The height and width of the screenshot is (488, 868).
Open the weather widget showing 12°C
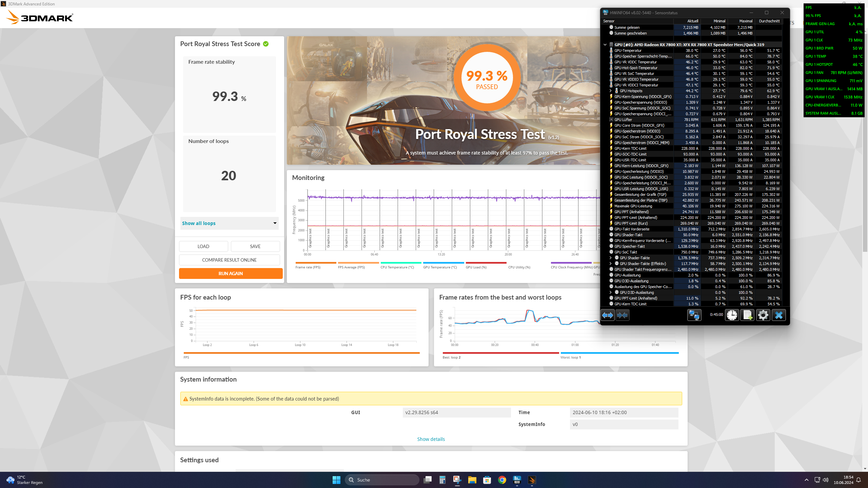24,480
